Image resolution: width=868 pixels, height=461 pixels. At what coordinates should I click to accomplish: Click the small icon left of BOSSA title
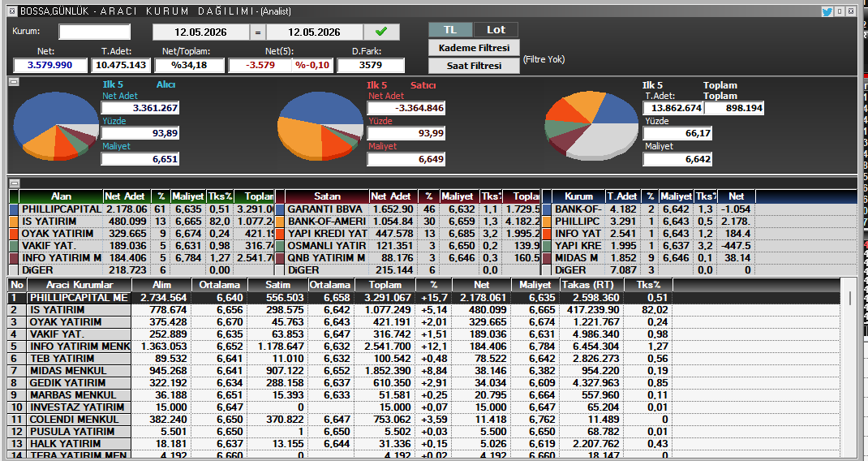12,11
